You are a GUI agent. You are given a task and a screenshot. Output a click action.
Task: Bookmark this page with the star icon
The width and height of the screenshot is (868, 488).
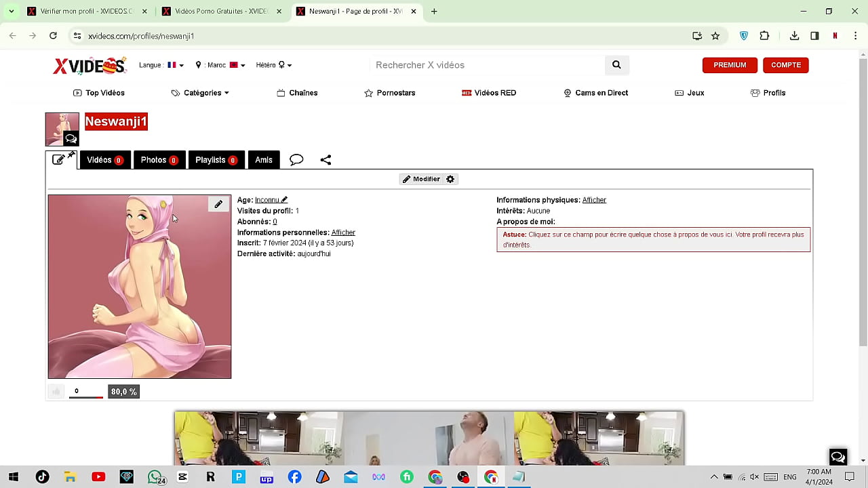(715, 36)
